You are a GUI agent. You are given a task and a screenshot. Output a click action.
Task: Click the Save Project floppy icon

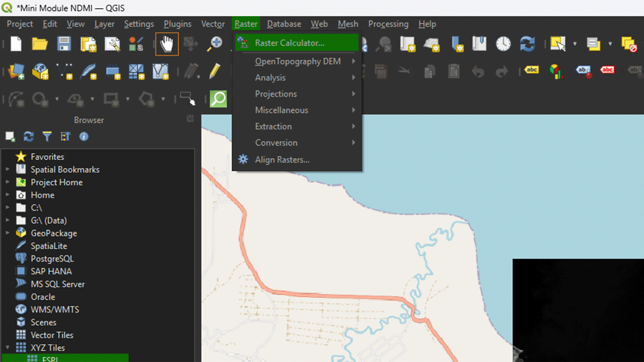click(x=64, y=44)
